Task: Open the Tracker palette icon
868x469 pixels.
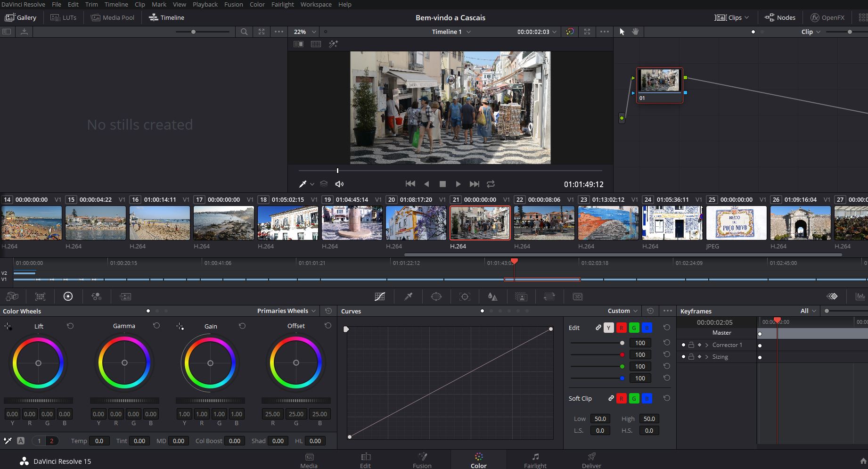Action: coord(465,296)
